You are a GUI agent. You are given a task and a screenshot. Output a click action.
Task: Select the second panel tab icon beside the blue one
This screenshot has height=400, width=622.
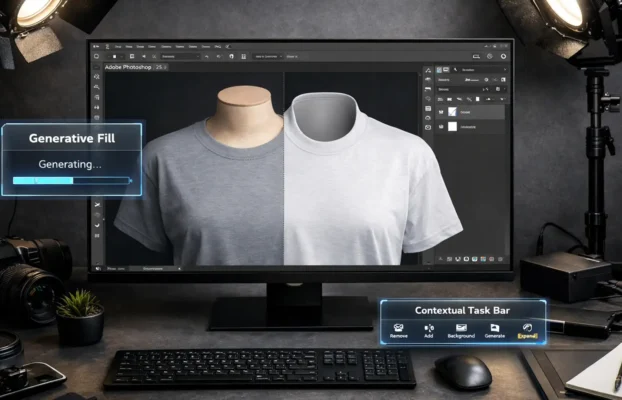pyautogui.click(x=446, y=70)
